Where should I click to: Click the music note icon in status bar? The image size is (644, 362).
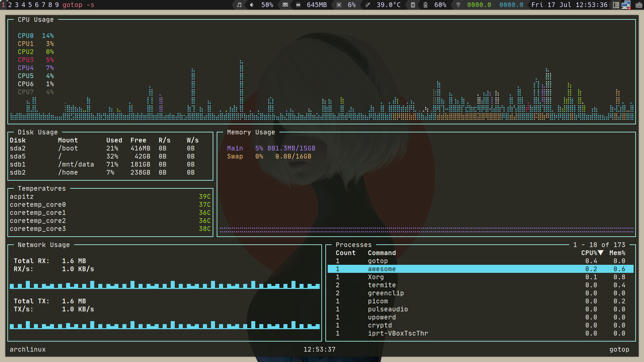point(239,5)
